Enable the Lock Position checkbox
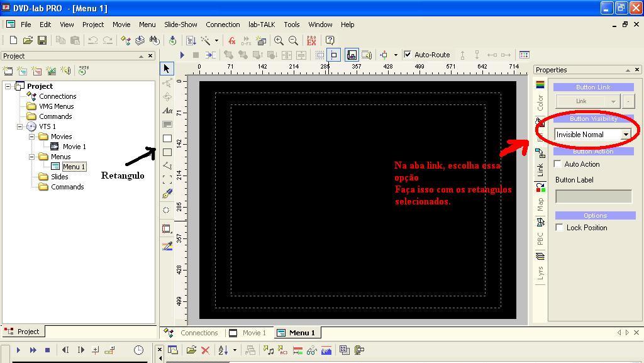This screenshot has width=644, height=363. (x=559, y=228)
